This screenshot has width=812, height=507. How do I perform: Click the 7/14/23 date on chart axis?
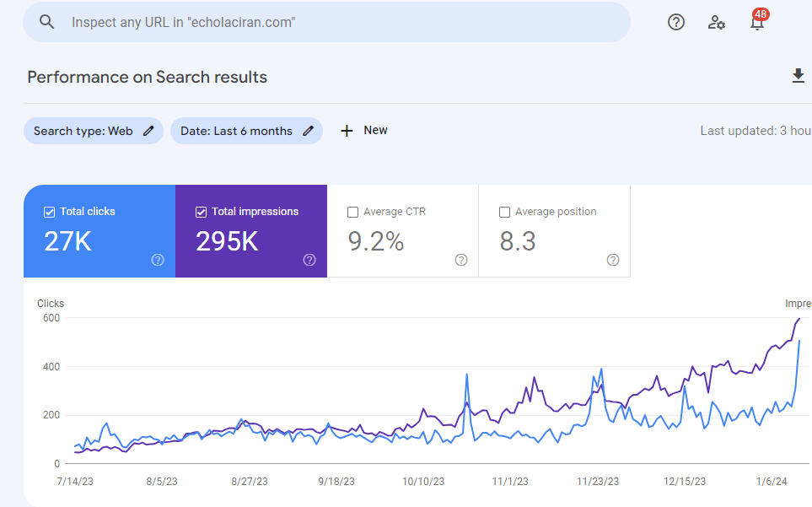click(75, 482)
